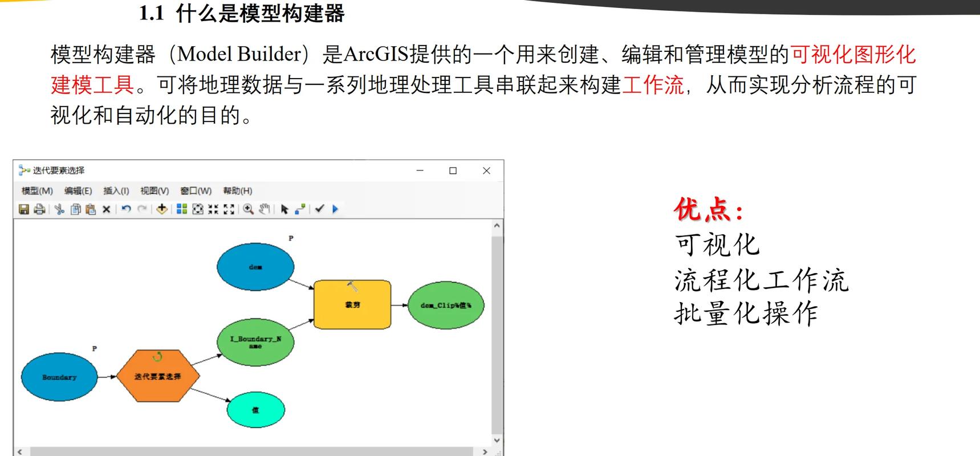Image resolution: width=980 pixels, height=456 pixels.
Task: Click the text 流程化工作流
Action: tap(762, 280)
